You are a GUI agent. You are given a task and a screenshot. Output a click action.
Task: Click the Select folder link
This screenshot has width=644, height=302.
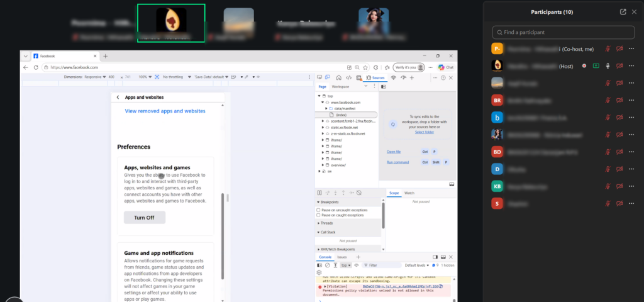tap(425, 132)
